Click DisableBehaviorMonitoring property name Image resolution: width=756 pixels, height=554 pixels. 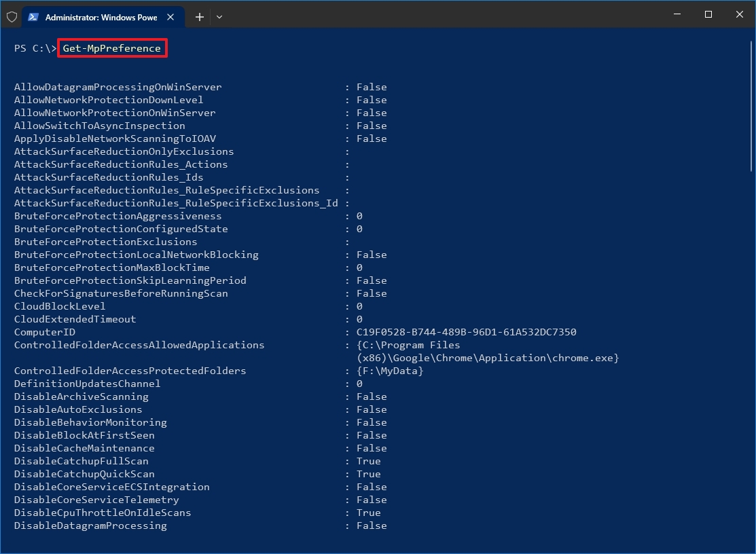[x=90, y=422]
